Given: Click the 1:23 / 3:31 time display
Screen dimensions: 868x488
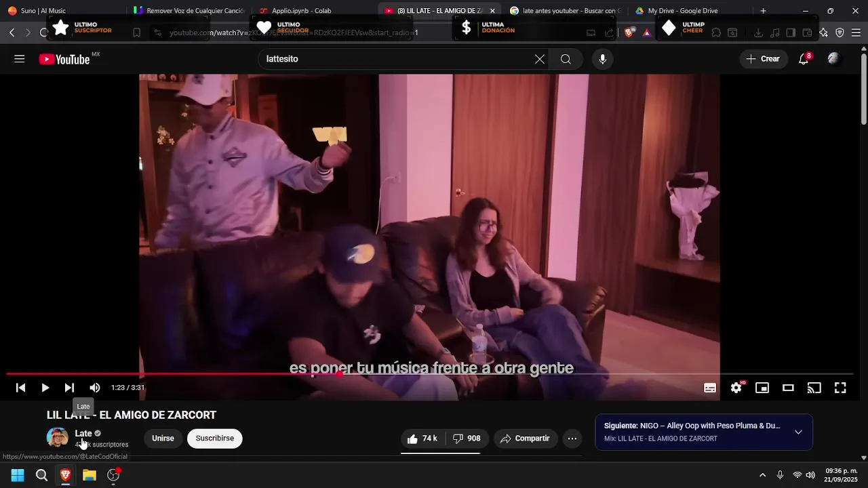Looking at the screenshot, I should click(128, 388).
